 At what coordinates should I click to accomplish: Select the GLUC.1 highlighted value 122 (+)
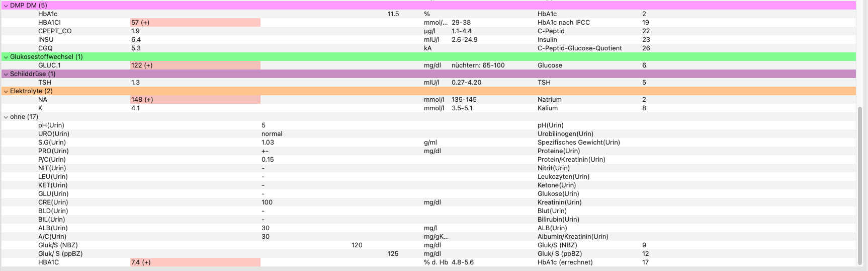[x=195, y=65]
